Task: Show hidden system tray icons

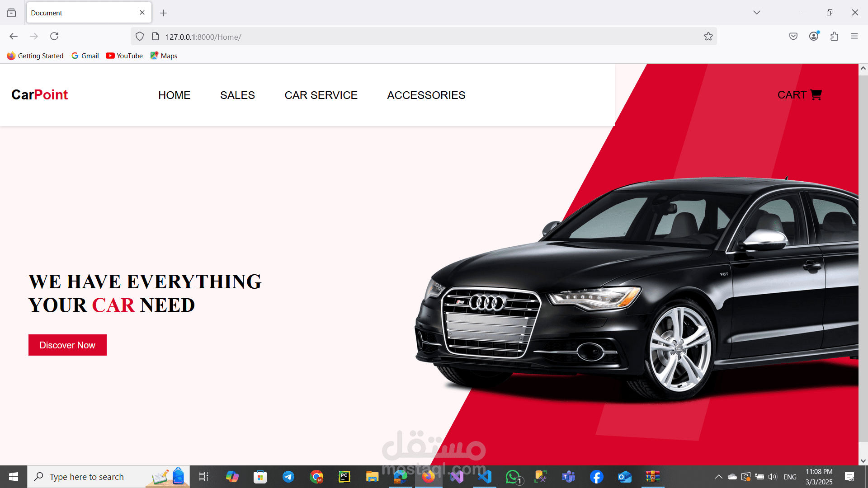Action: coord(718,477)
